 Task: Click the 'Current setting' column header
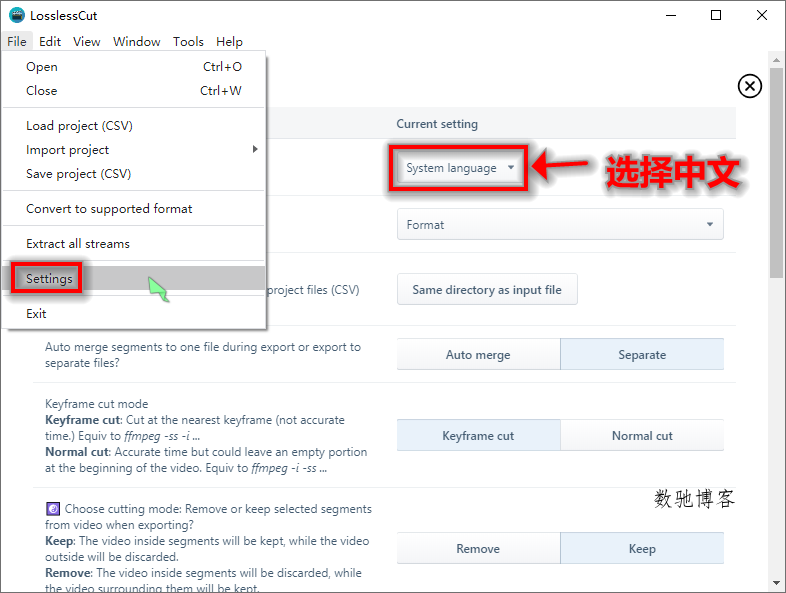[437, 124]
